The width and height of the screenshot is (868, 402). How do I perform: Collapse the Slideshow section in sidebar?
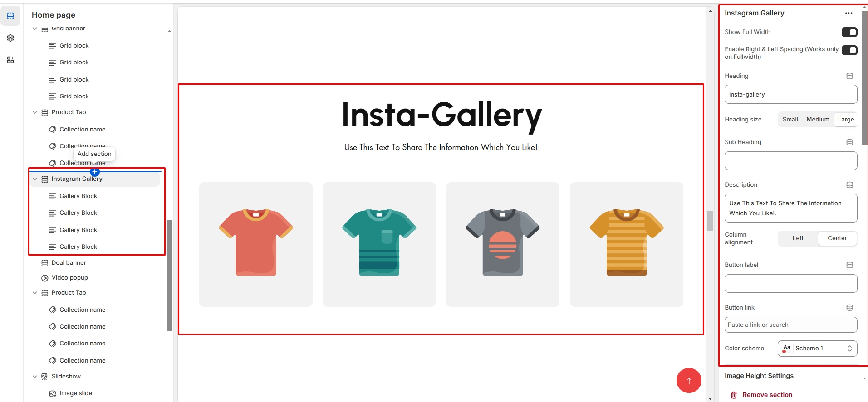click(x=35, y=377)
